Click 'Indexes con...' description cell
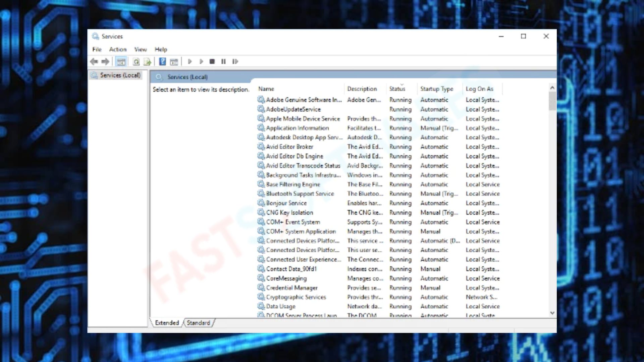644x362 pixels. 365,268
